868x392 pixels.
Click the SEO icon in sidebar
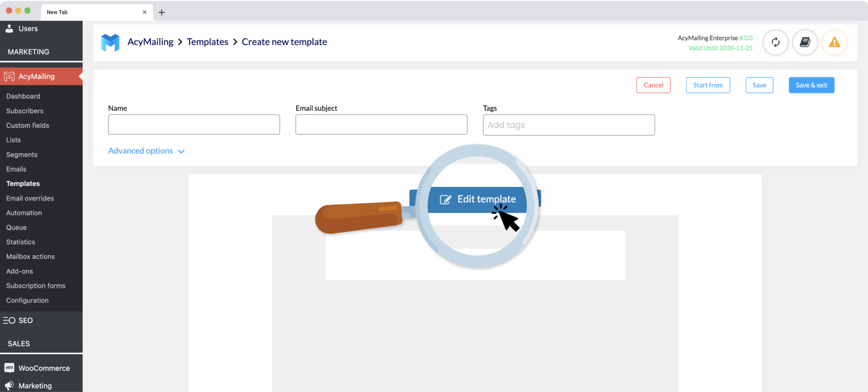(9, 320)
